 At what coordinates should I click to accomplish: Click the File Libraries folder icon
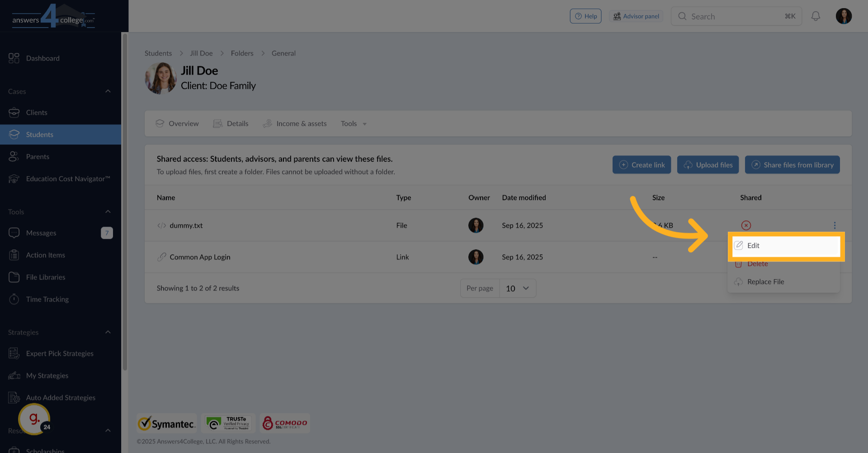pyautogui.click(x=14, y=277)
